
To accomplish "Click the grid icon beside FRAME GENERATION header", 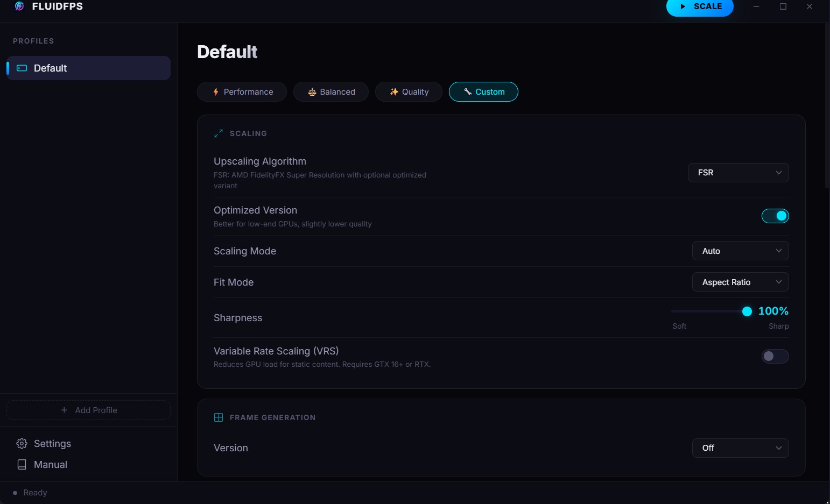I will 218,417.
